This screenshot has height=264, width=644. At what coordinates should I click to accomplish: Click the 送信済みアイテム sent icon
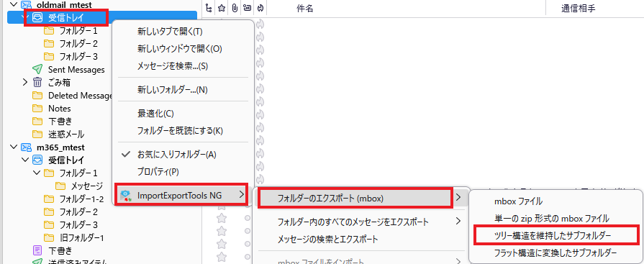coord(37,262)
